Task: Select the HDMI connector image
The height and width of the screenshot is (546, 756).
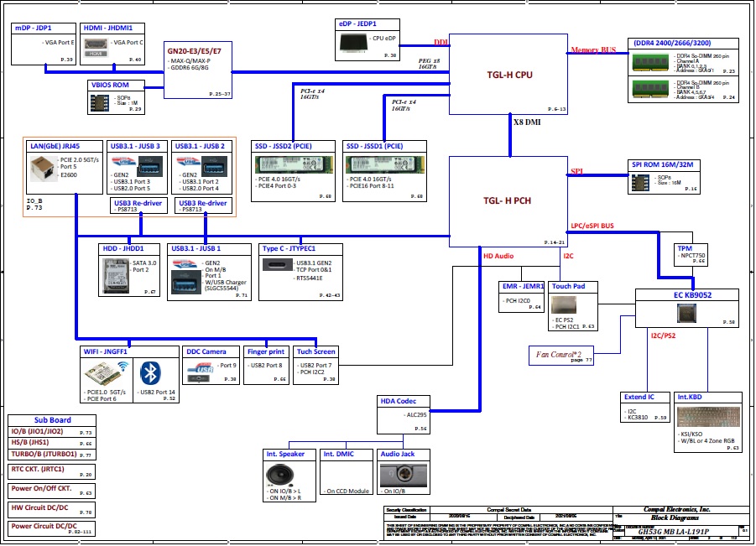Action: [x=97, y=47]
